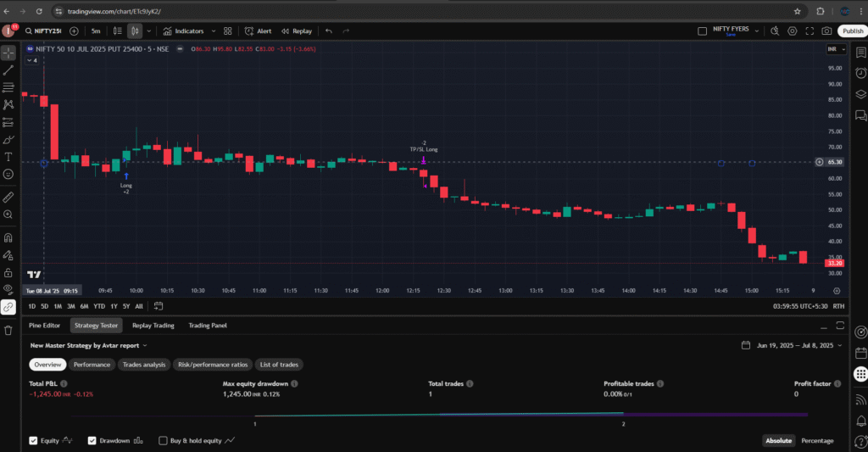The height and width of the screenshot is (452, 868).
Task: Open the alerts clock panel icon
Action: (x=861, y=73)
